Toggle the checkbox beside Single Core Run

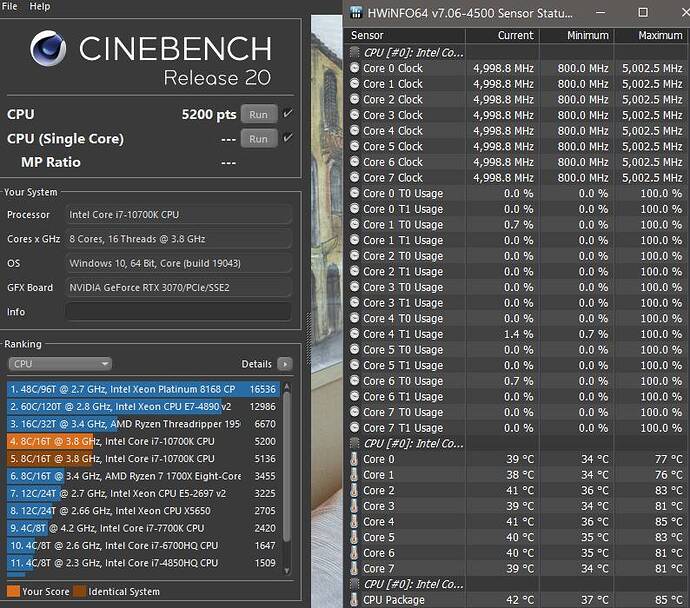point(287,138)
